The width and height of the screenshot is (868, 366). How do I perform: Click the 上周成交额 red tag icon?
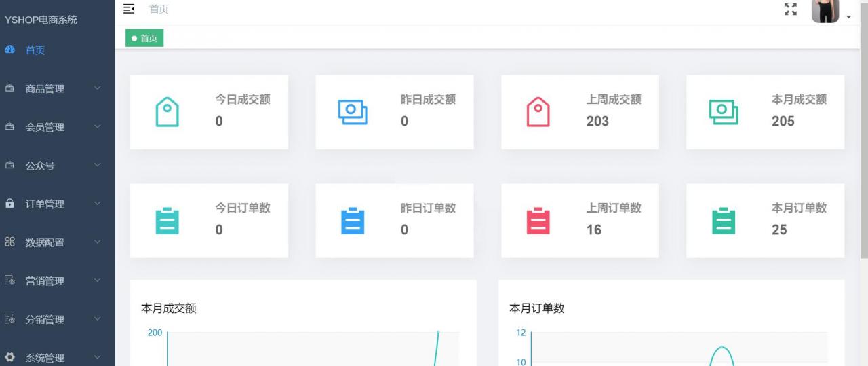click(538, 112)
